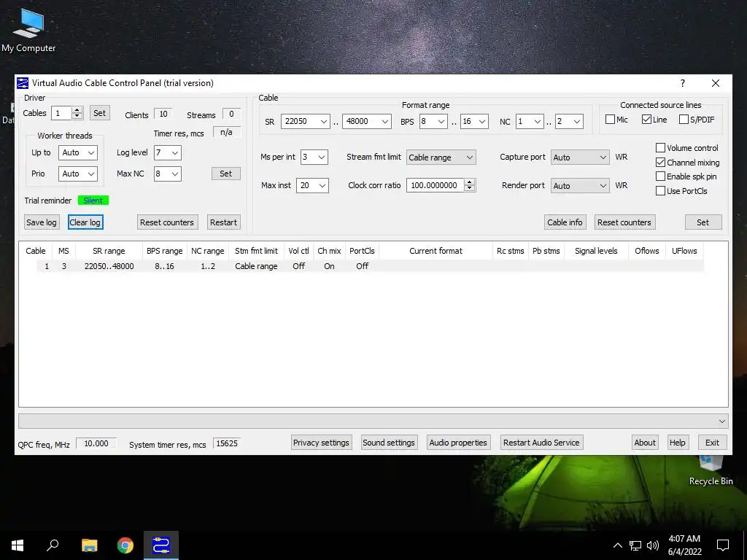The image size is (747, 560).
Task: Click Restart Audio Service button
Action: 542,443
